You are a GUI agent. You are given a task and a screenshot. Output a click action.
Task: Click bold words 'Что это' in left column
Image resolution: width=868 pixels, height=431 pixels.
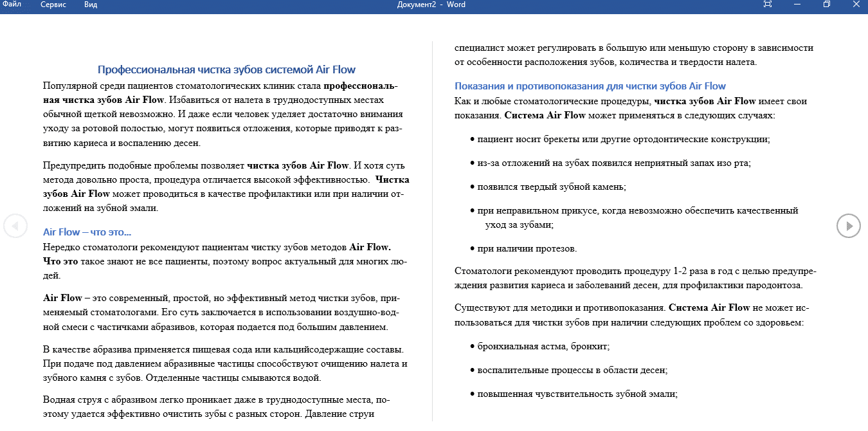click(60, 261)
